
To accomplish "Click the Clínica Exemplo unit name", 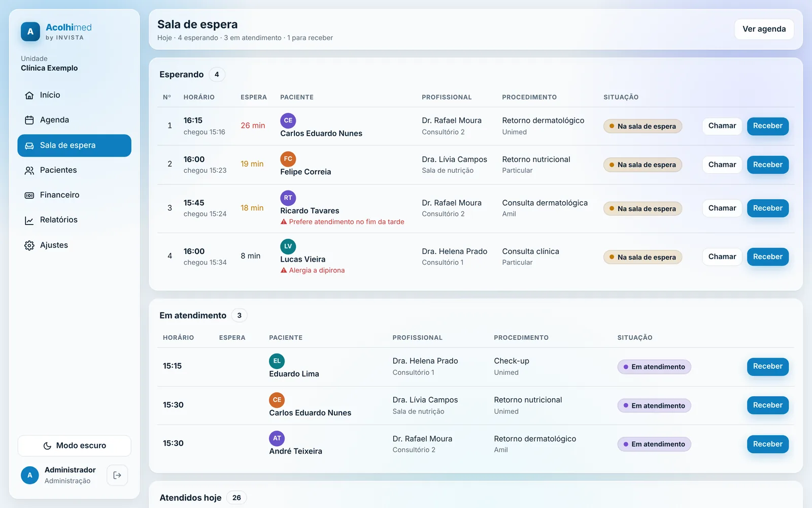I will tap(49, 68).
